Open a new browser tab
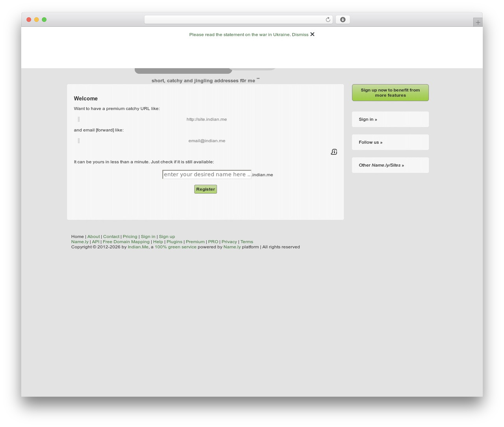 pyautogui.click(x=478, y=22)
